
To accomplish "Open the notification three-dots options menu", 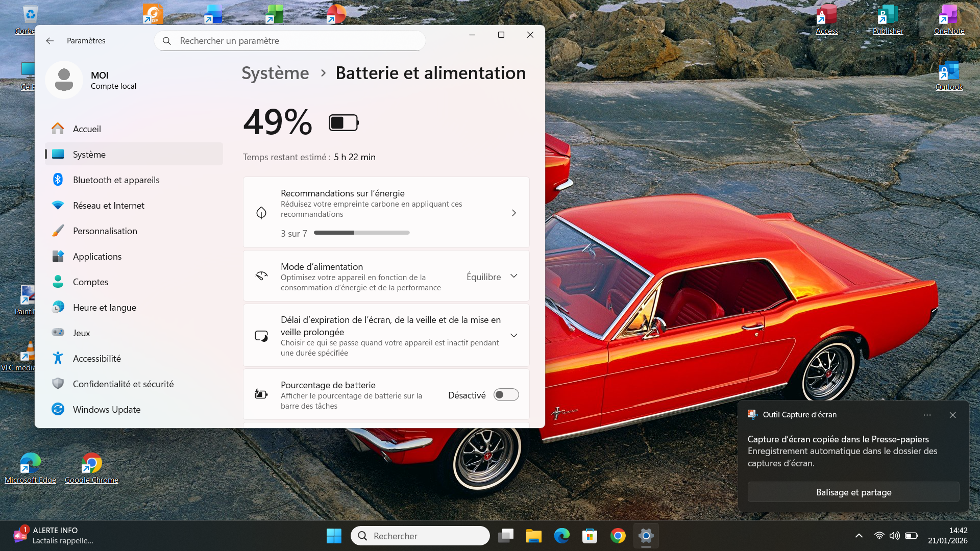I will [x=927, y=415].
